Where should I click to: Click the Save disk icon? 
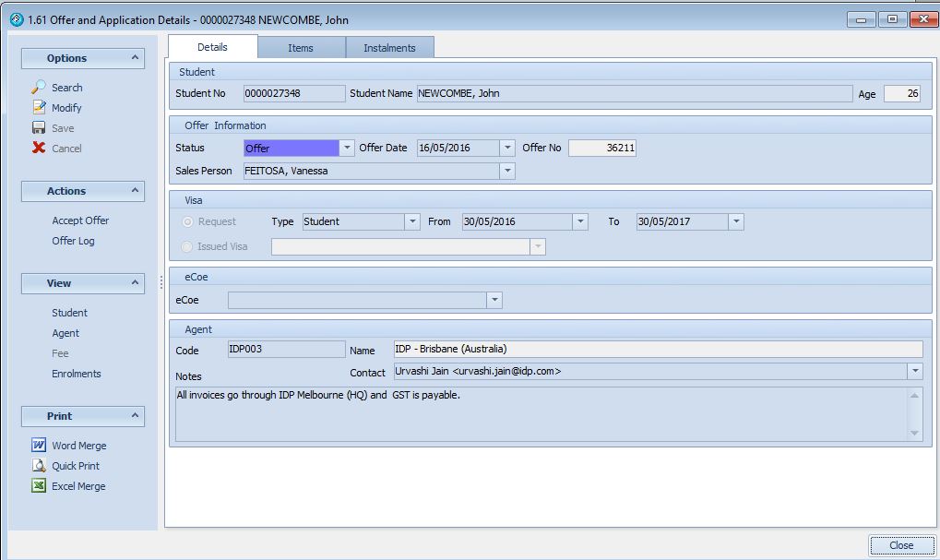point(39,128)
